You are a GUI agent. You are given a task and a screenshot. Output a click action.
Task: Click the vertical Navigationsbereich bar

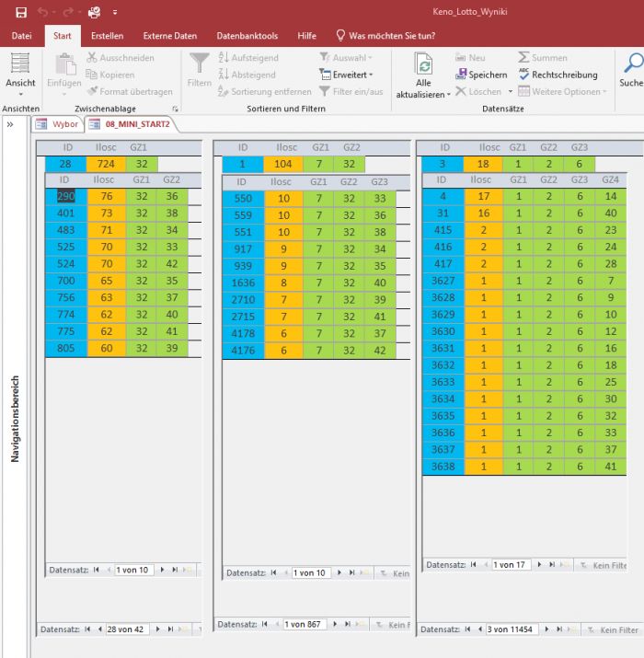[x=15, y=419]
